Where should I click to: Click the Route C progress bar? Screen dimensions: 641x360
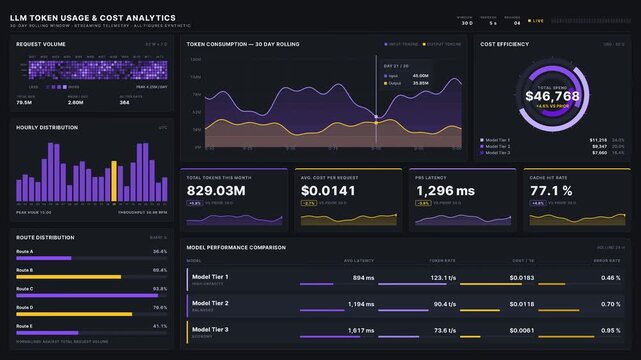92,295
